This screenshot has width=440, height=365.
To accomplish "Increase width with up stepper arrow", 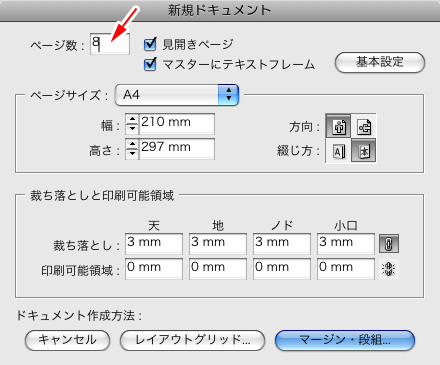I will (132, 119).
